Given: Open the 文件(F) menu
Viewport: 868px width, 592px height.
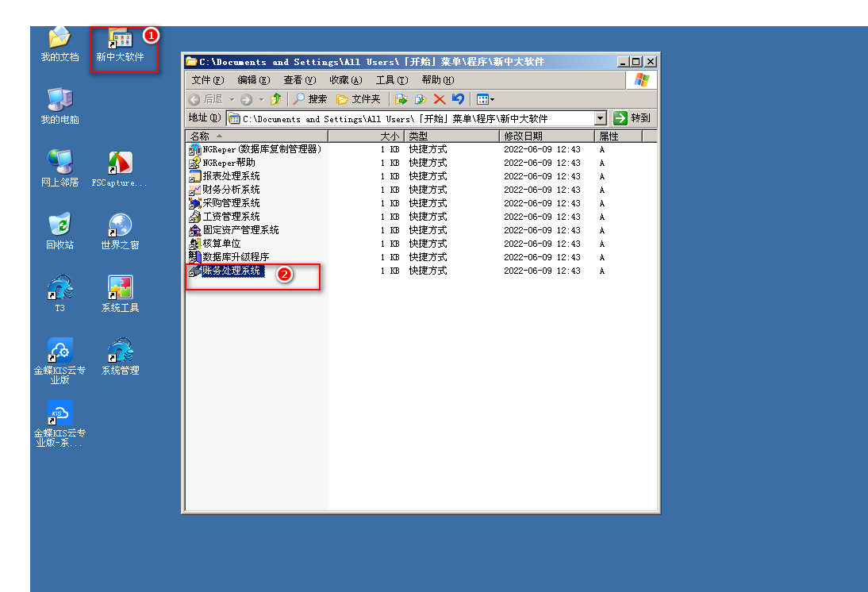Looking at the screenshot, I should [x=207, y=80].
